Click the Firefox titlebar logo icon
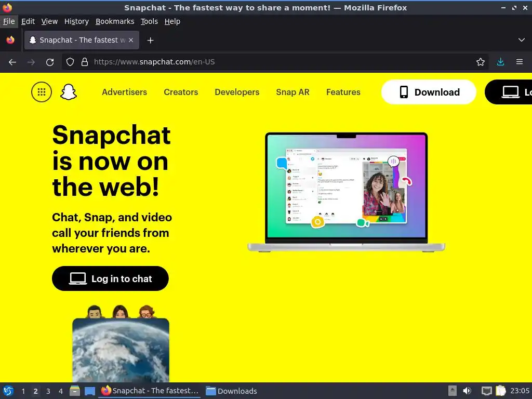Image resolution: width=532 pixels, height=399 pixels. [x=7, y=7]
